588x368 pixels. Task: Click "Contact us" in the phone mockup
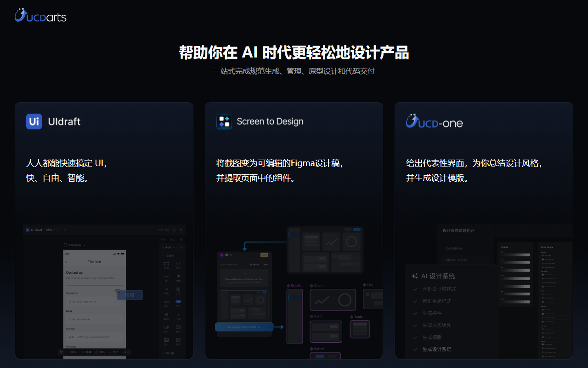click(x=74, y=273)
